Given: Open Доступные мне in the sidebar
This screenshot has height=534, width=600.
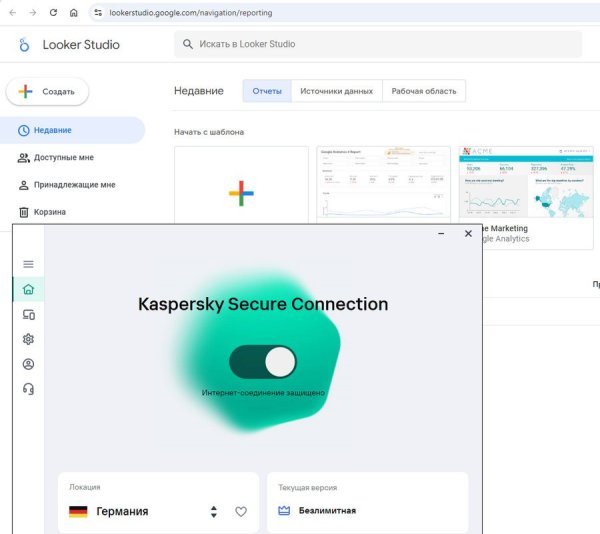Looking at the screenshot, I should pos(64,158).
